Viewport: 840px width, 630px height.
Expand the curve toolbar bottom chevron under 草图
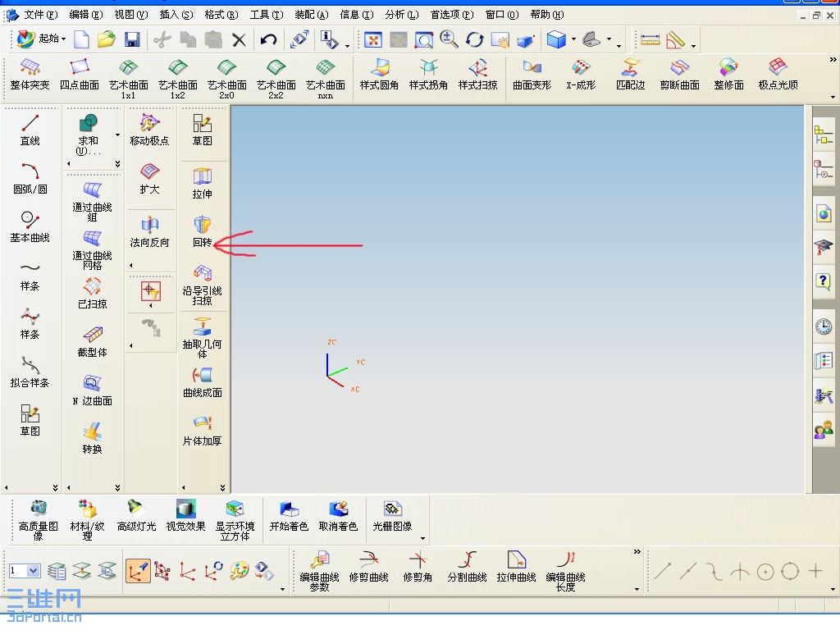point(55,487)
